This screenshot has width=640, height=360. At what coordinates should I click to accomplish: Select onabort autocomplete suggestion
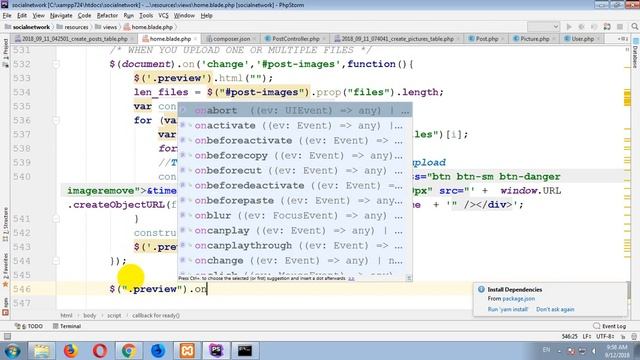[x=295, y=110]
